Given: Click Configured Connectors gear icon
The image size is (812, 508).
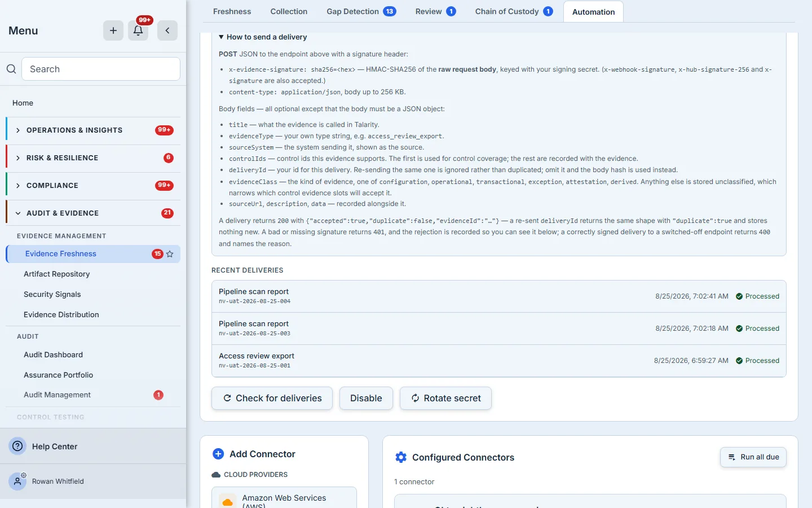Looking at the screenshot, I should coord(401,457).
